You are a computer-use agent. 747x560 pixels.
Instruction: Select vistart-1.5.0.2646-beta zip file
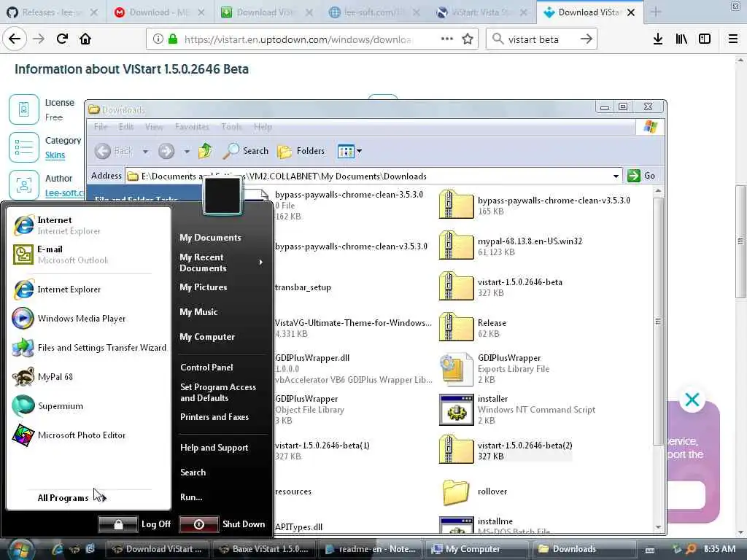tap(500, 287)
